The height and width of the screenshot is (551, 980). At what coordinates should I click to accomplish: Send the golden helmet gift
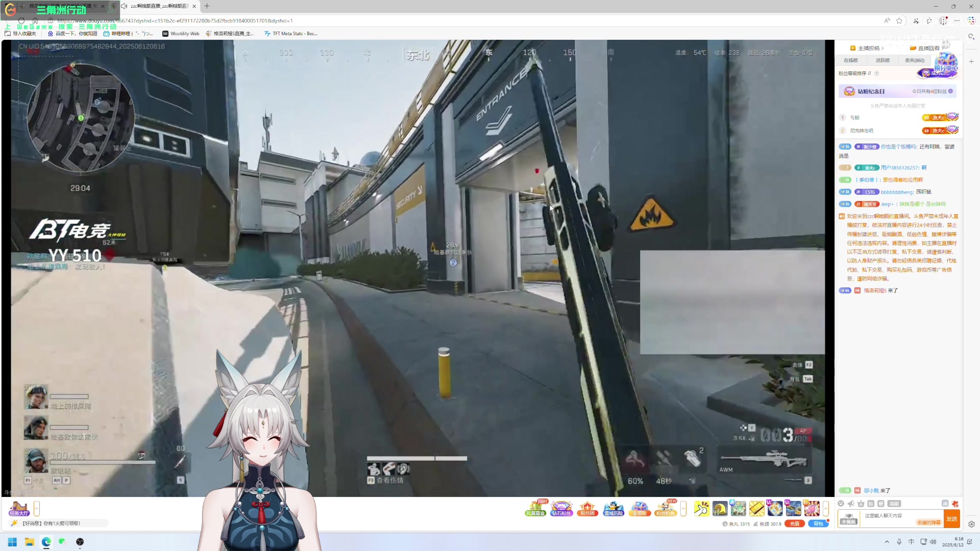tap(720, 508)
